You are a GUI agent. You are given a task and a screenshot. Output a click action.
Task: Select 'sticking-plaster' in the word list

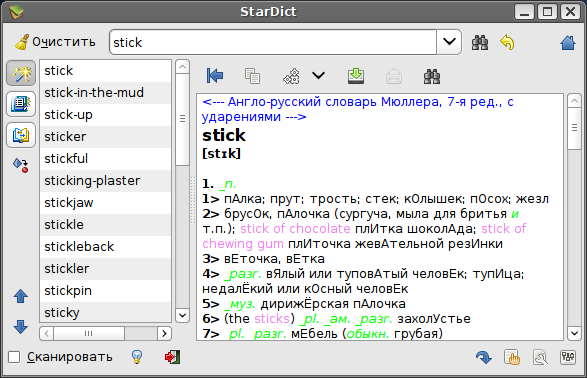coord(106,181)
